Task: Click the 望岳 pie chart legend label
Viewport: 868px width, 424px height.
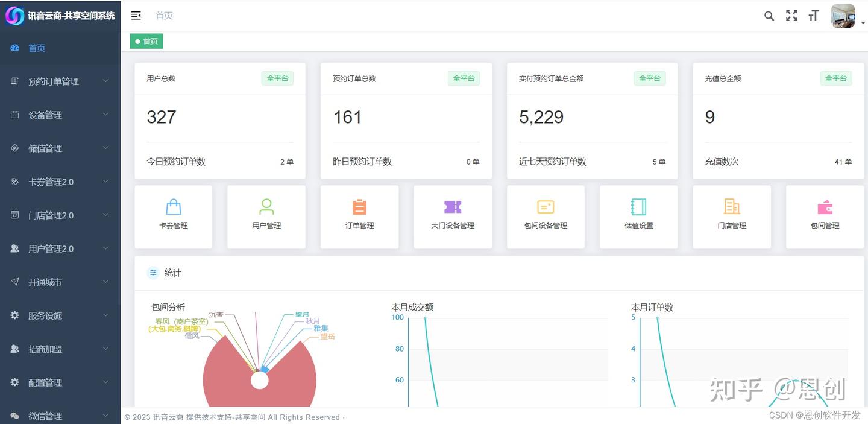Action: (327, 337)
